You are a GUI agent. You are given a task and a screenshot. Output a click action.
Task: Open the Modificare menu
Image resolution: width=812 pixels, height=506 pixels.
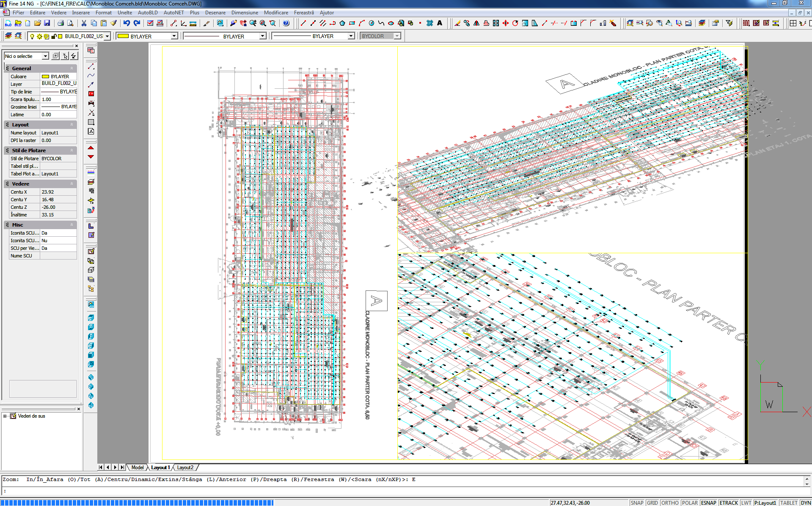276,13
